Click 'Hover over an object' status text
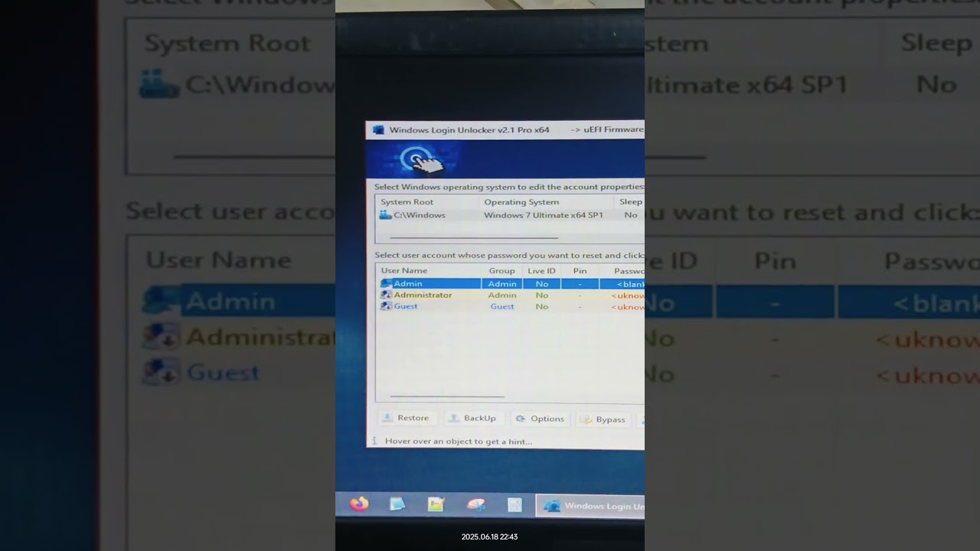The width and height of the screenshot is (980, 551). (x=459, y=441)
